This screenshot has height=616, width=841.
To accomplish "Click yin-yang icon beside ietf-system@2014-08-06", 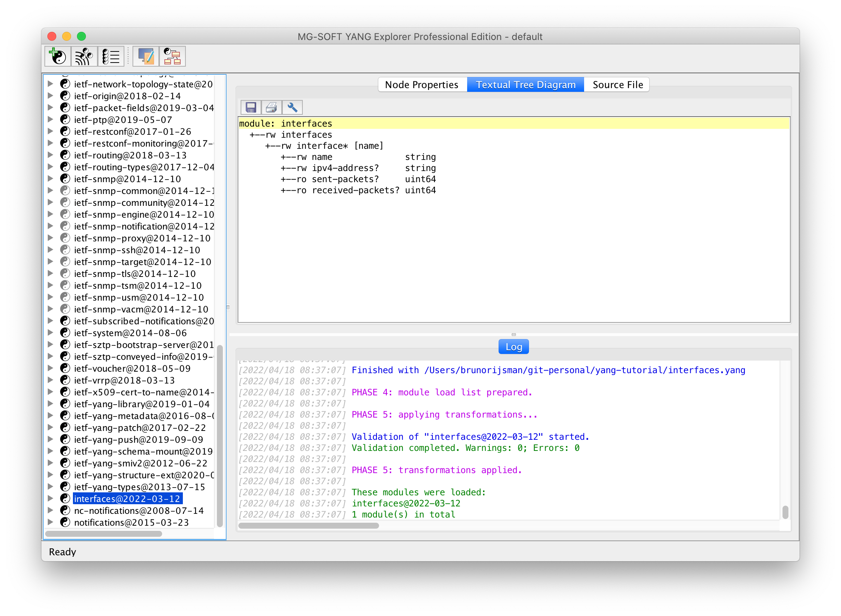I will coord(65,333).
